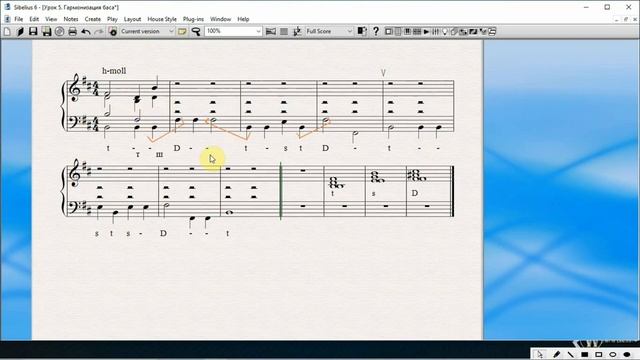The image size is (640, 360).
Task: Open the Notes menu
Action: click(71, 19)
